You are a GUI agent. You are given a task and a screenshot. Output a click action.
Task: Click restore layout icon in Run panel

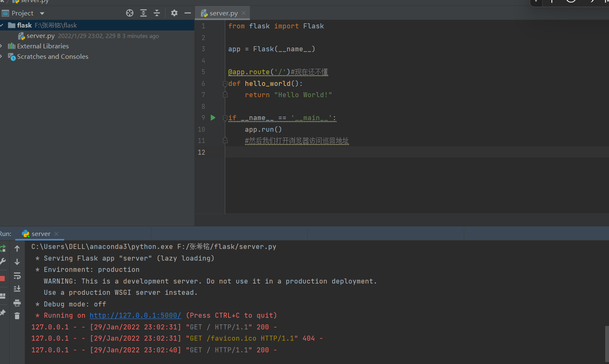(x=3, y=296)
